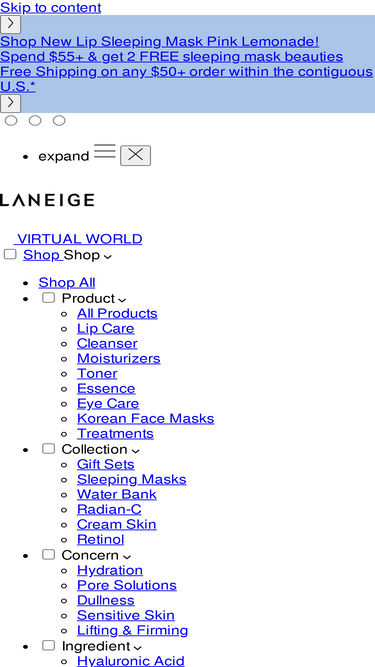
Task: Open Retinol collection
Action: pyautogui.click(x=100, y=539)
